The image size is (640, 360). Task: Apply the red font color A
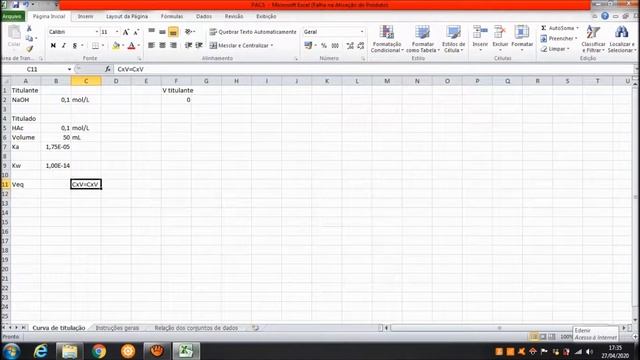click(x=131, y=46)
